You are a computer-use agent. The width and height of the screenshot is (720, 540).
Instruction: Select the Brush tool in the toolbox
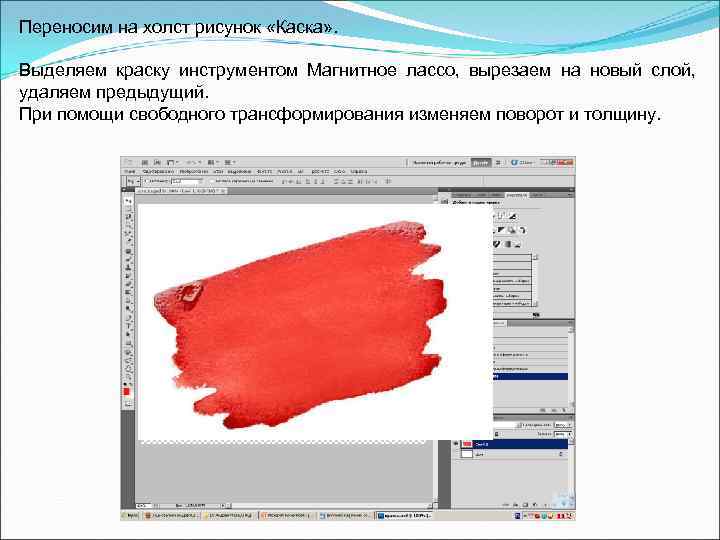128,259
